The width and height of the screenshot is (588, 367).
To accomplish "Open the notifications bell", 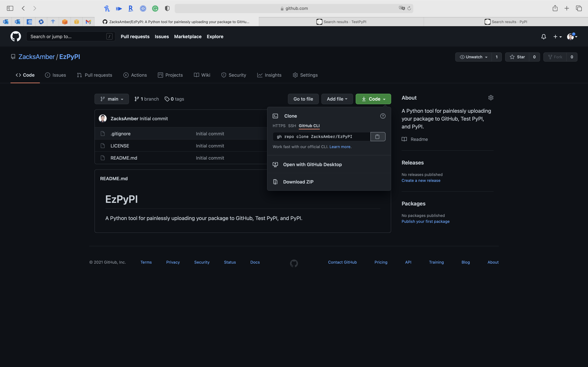I will [x=544, y=37].
